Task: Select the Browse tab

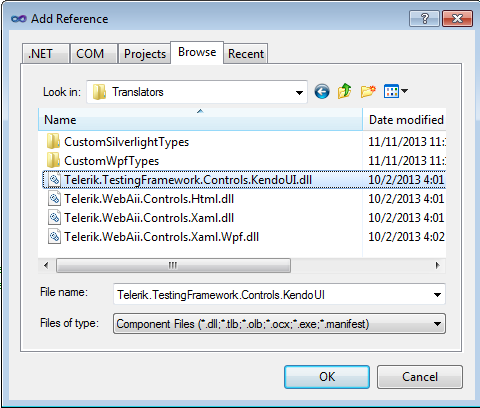Action: (x=197, y=52)
